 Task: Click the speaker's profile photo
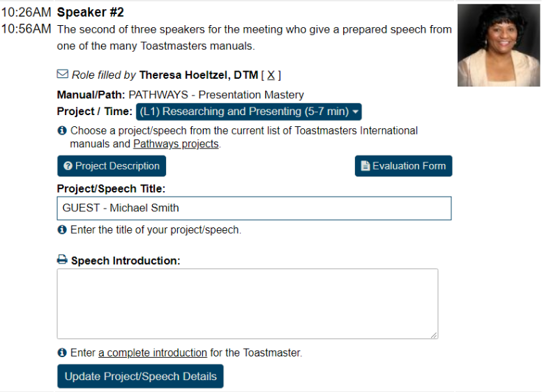coord(499,45)
